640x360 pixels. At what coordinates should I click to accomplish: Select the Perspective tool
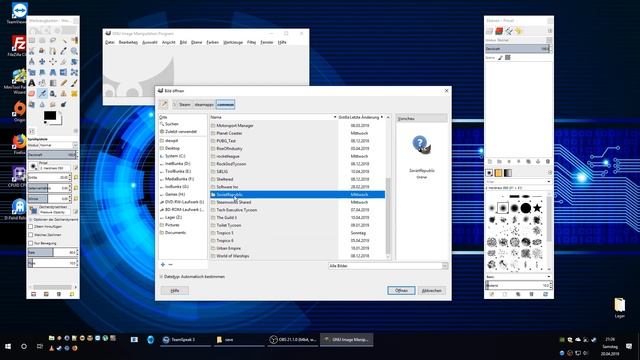pyautogui.click(x=53, y=72)
